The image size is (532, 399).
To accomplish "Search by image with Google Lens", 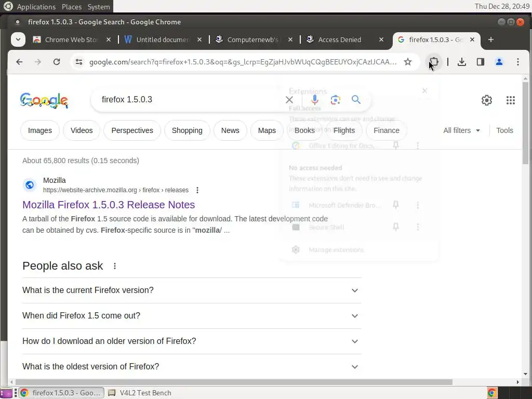I will point(336,100).
